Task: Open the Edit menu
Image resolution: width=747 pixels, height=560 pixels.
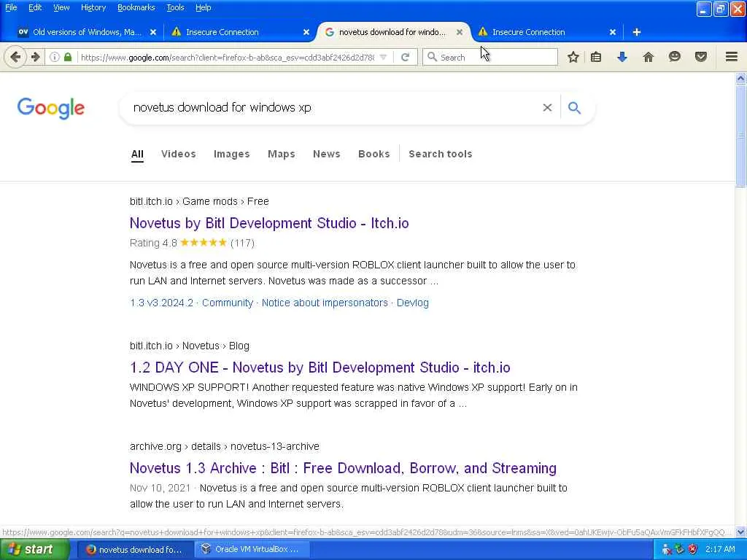Action: click(x=35, y=7)
